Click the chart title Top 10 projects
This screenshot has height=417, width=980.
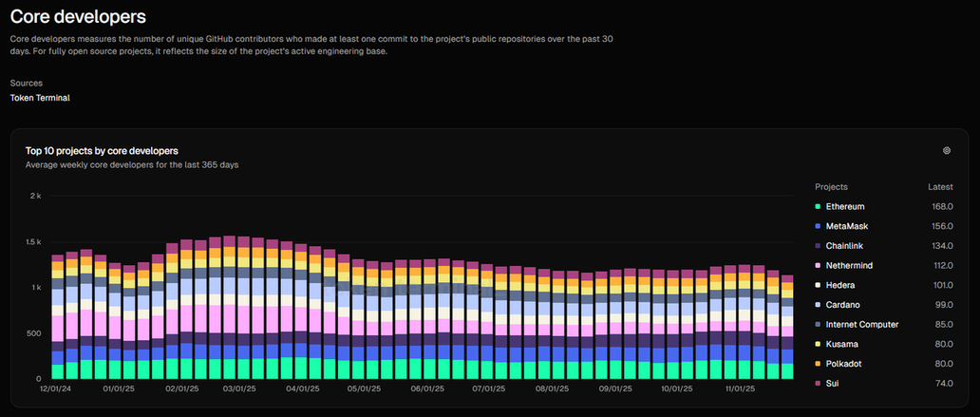tap(102, 150)
